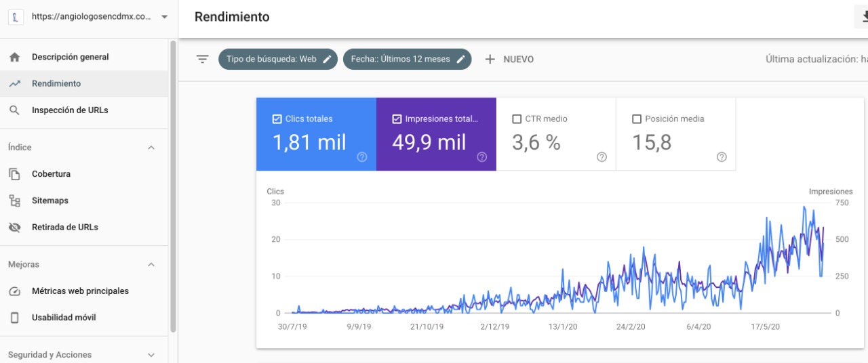Open the filter list icon
The height and width of the screenshot is (363, 868).
click(202, 59)
